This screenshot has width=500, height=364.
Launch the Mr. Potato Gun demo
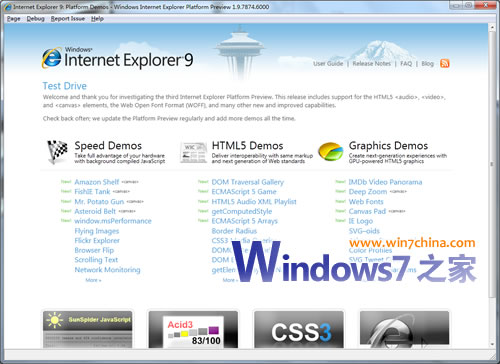click(x=99, y=202)
